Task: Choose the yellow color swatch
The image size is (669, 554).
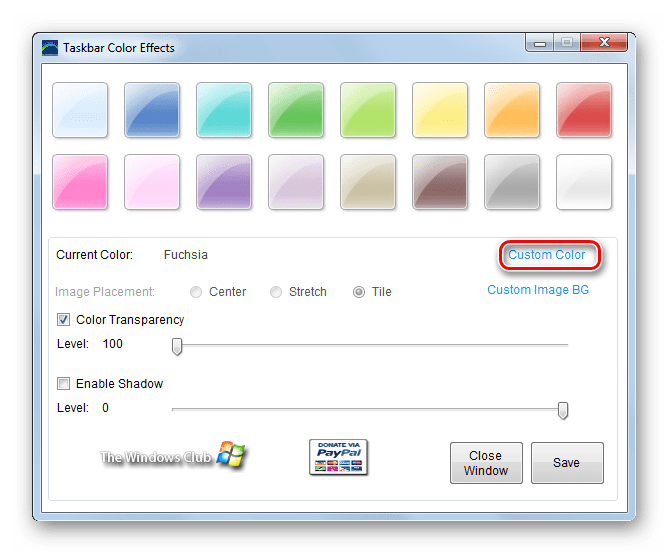Action: (x=440, y=110)
